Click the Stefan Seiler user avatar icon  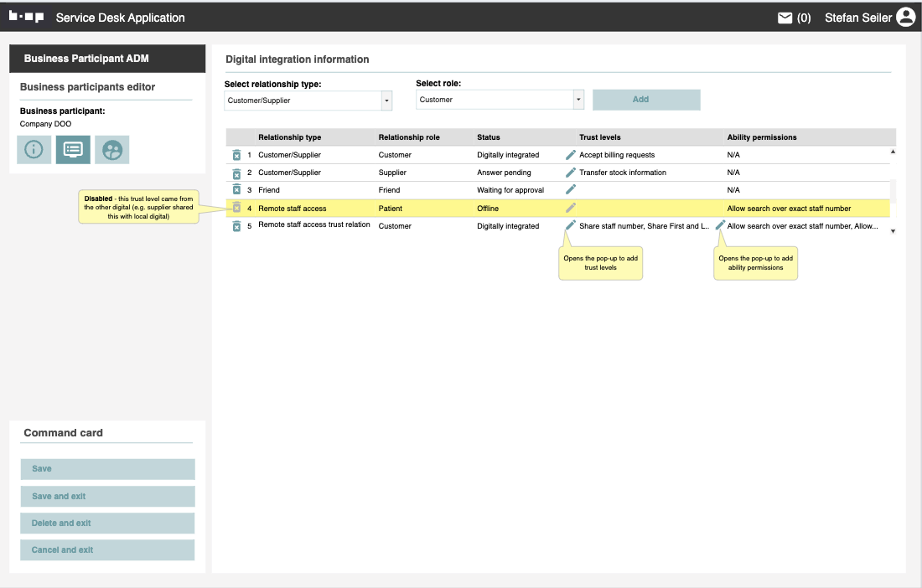905,18
